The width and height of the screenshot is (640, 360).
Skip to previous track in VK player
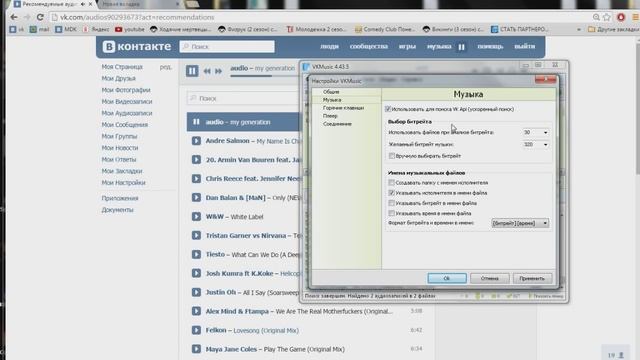[x=207, y=71]
